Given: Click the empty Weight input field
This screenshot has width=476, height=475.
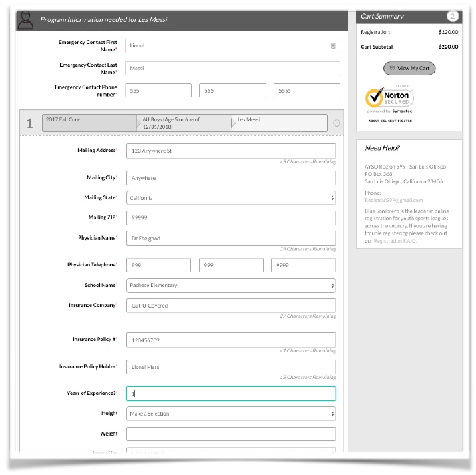Looking at the screenshot, I should pyautogui.click(x=230, y=434).
